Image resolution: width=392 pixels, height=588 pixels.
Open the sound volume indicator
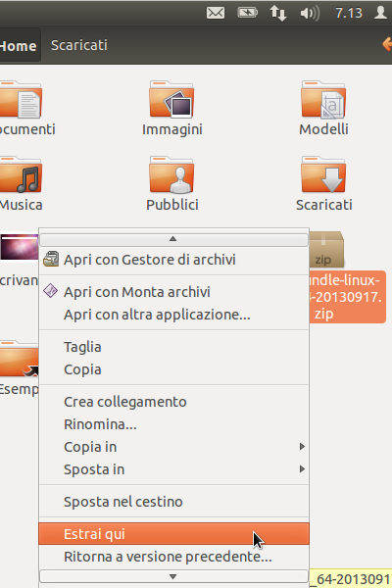click(310, 13)
